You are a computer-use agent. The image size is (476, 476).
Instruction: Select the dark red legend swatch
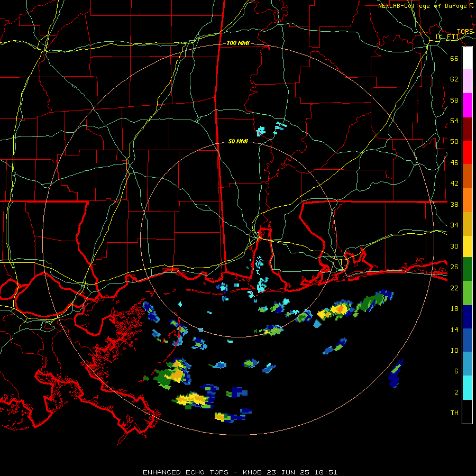[467, 129]
